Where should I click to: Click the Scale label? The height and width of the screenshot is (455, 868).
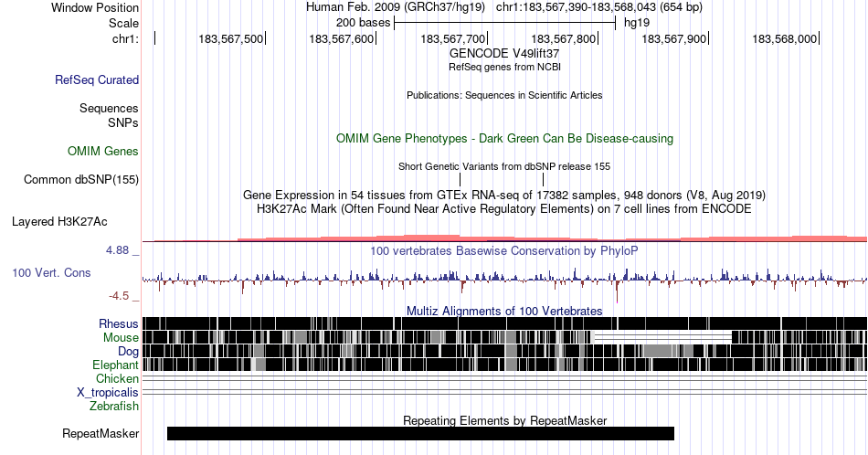click(123, 23)
